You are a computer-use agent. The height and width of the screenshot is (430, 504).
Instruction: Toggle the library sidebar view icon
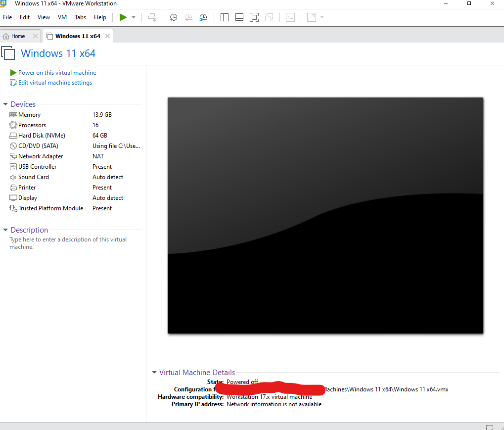tap(225, 17)
